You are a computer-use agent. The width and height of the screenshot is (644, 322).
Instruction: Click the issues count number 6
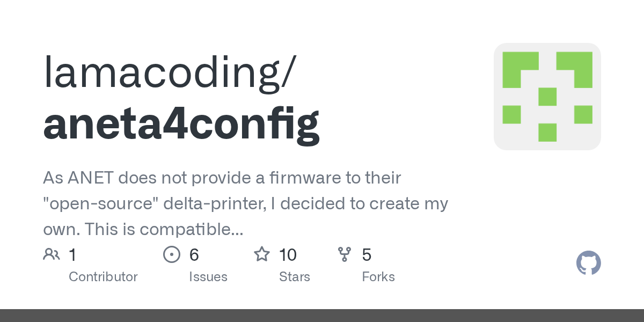(x=194, y=255)
